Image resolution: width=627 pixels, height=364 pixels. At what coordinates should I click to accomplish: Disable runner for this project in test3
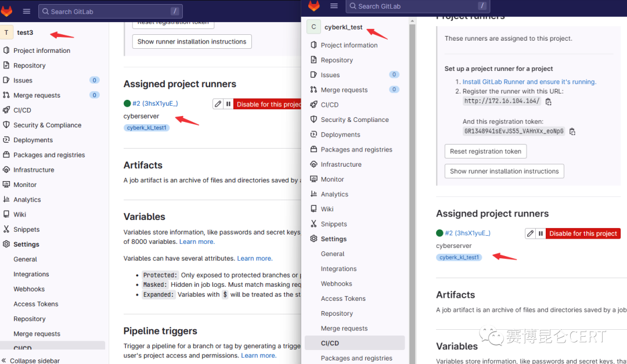[x=268, y=104]
